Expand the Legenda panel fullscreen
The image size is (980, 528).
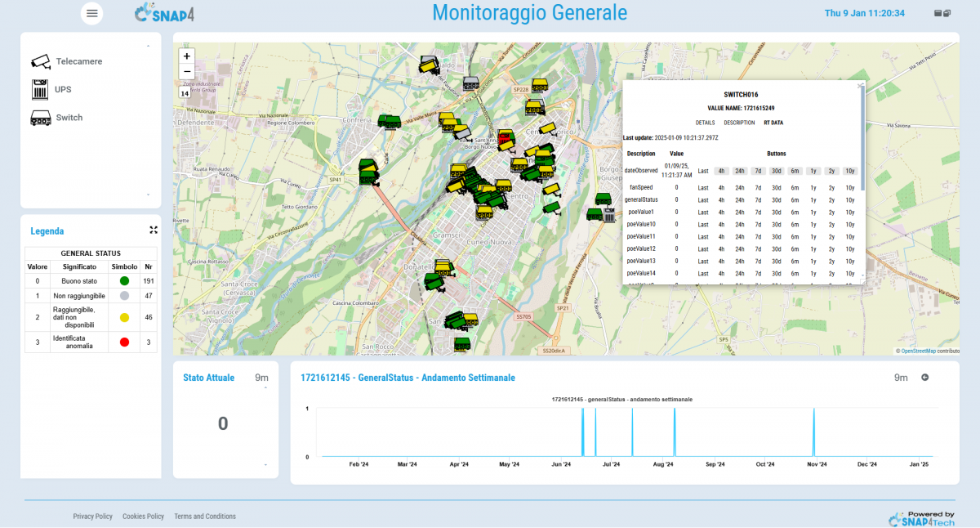pos(154,230)
